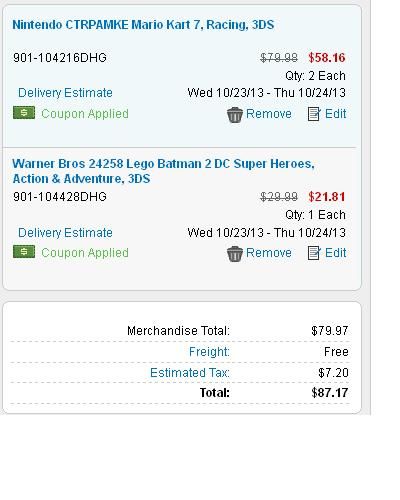Viewport: 400px width, 500px height.
Task: Open Warner Bros Lego Batman 2 product link
Action: [163, 171]
